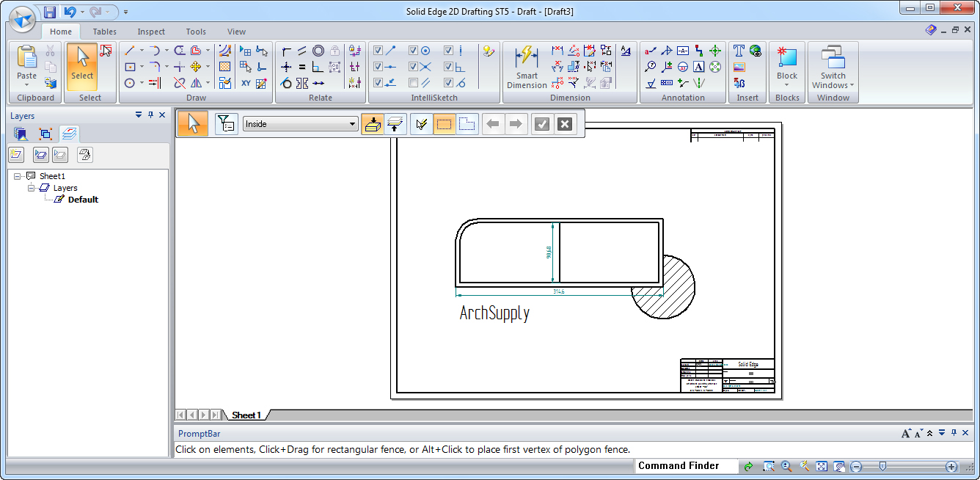Image resolution: width=980 pixels, height=480 pixels.
Task: Open the Undo history dropdown arrow
Action: [x=82, y=12]
